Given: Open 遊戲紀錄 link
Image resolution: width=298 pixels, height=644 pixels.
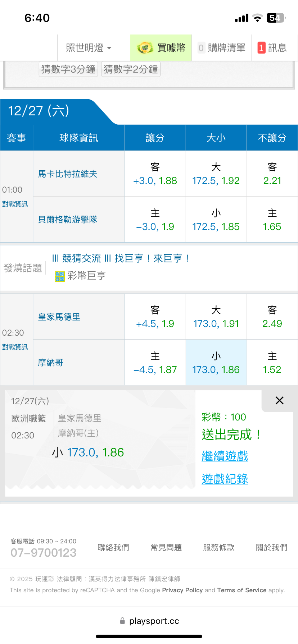Looking at the screenshot, I should tap(225, 479).
